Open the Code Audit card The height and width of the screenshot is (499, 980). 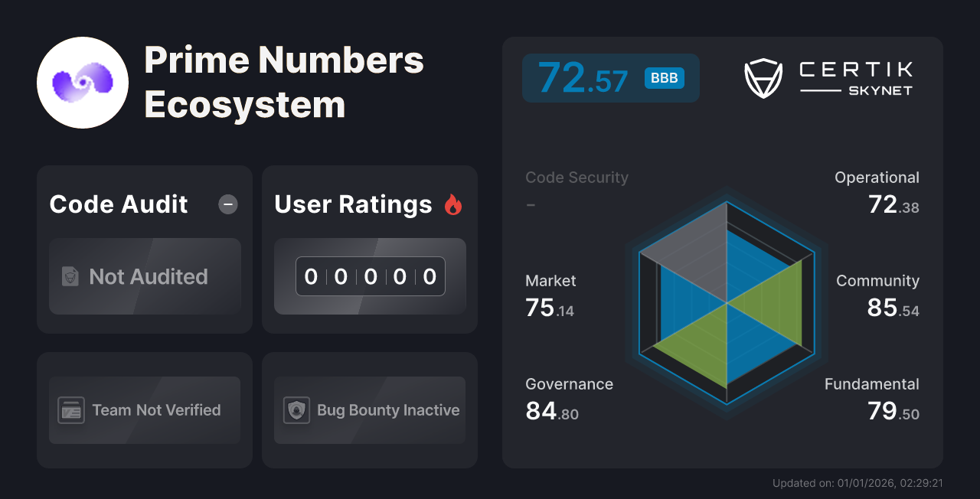pos(118,204)
